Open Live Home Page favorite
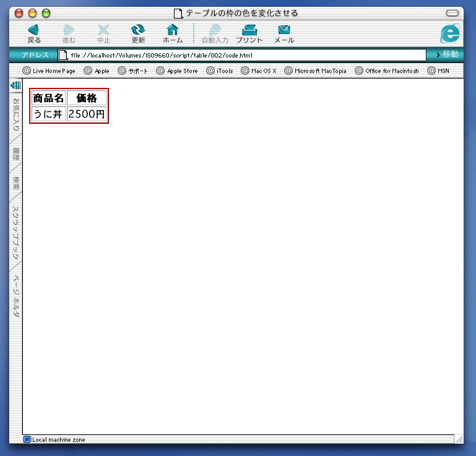The image size is (476, 456). pyautogui.click(x=48, y=71)
